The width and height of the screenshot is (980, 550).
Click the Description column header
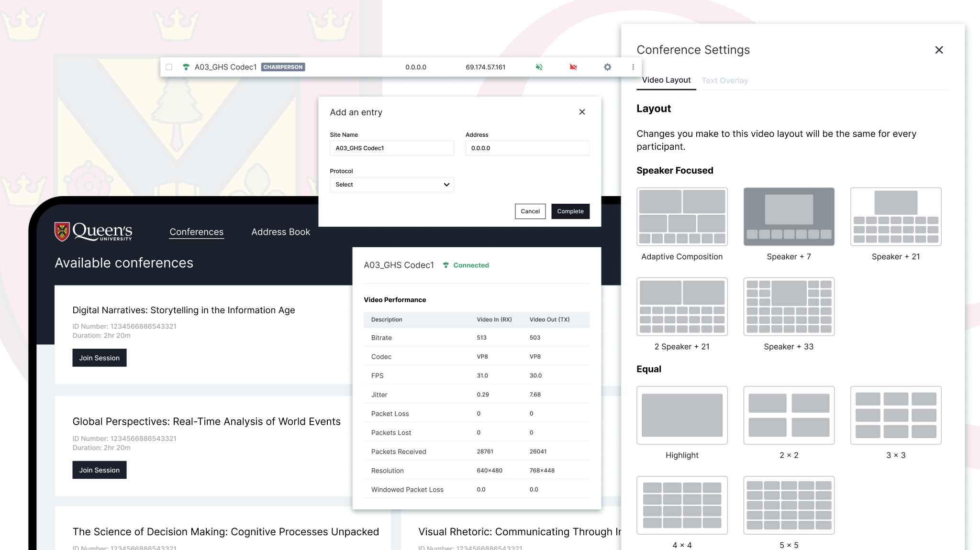(x=387, y=319)
